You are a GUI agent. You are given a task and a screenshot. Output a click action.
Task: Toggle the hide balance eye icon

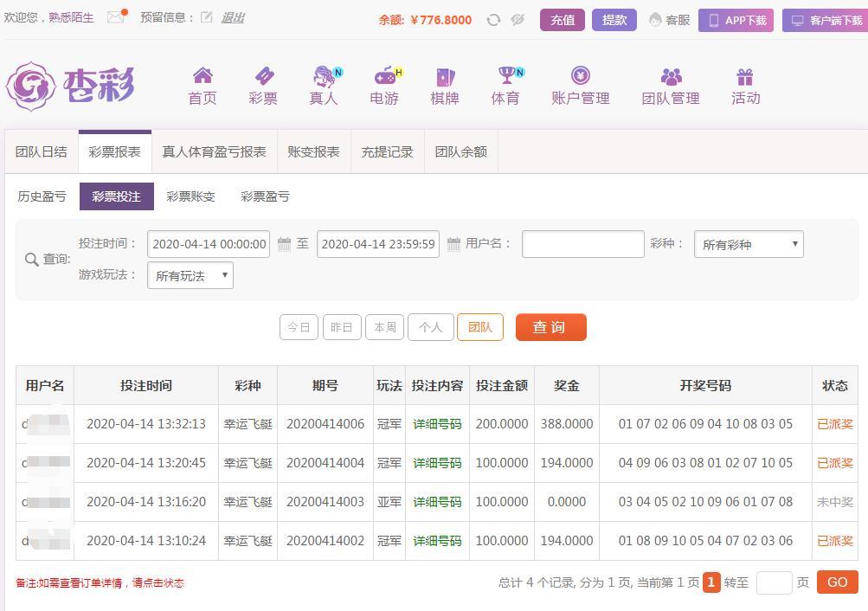(518, 20)
